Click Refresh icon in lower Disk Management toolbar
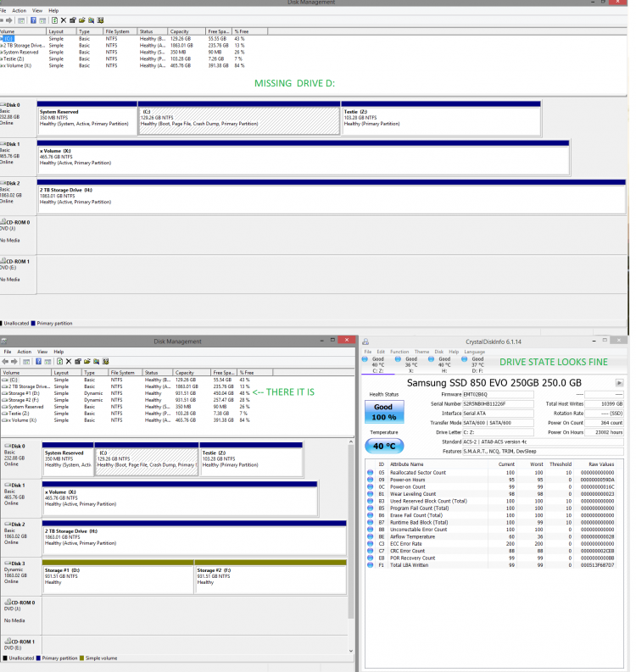 coord(59,361)
